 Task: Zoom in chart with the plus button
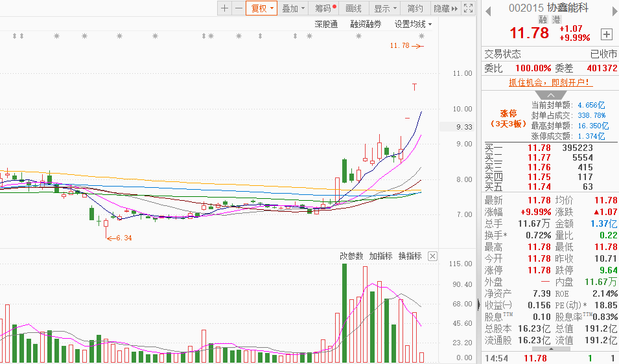224,8
